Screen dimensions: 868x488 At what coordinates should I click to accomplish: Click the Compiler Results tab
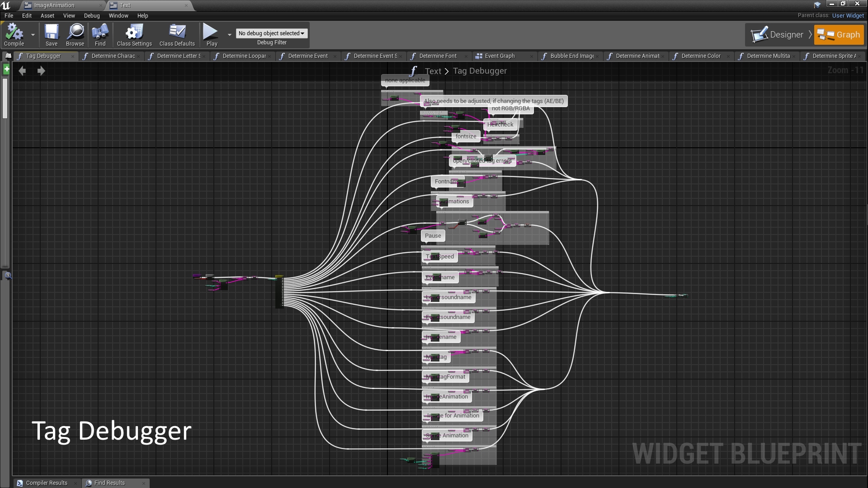click(x=46, y=483)
